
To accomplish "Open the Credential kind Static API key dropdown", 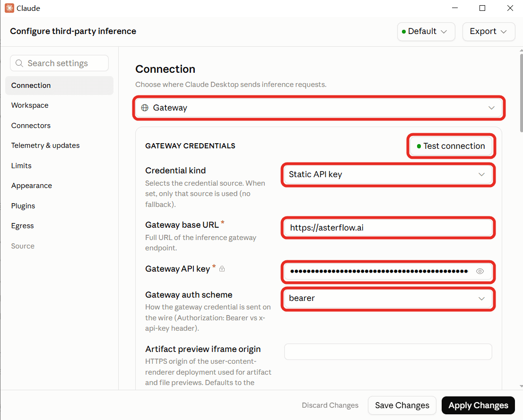I will tap(388, 175).
